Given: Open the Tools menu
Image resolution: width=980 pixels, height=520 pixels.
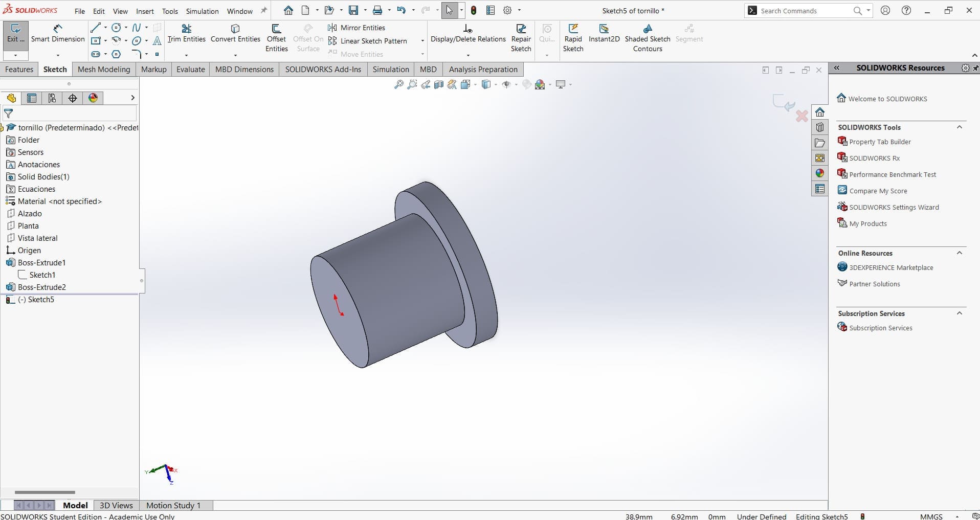Looking at the screenshot, I should [170, 11].
